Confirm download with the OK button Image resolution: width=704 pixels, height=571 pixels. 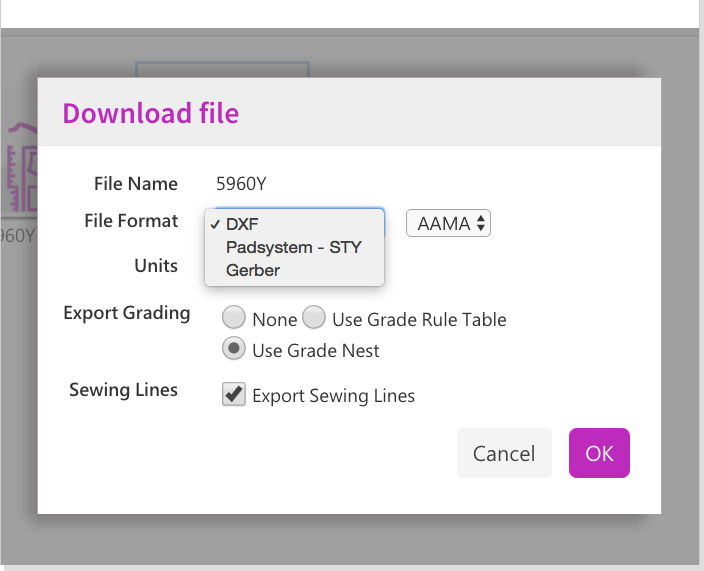pos(599,453)
